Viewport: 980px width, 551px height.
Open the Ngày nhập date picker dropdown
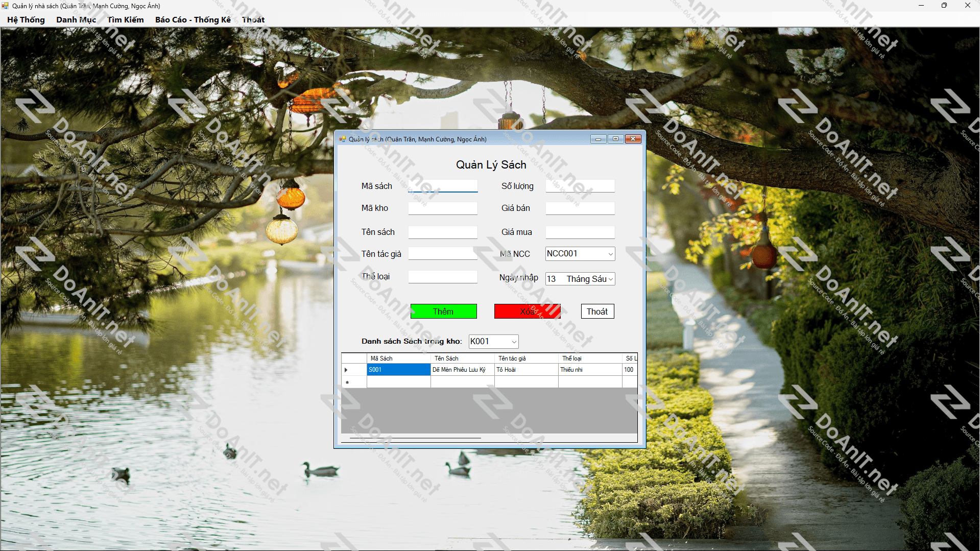pos(610,279)
